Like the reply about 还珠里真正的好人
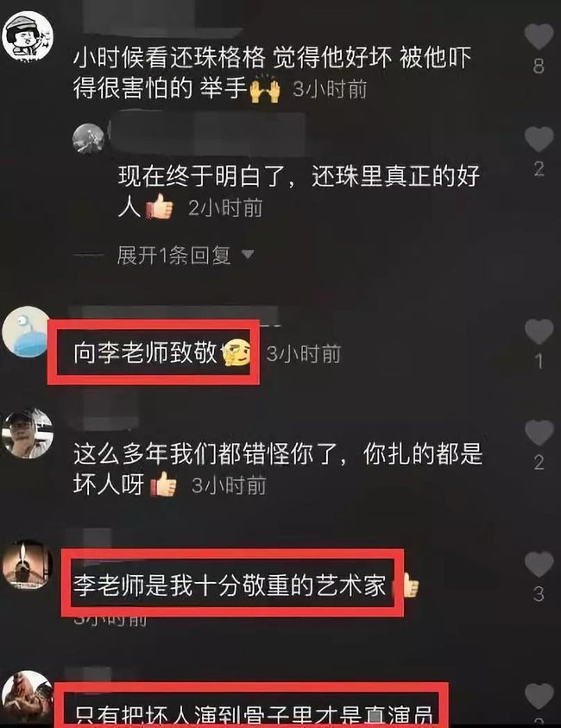The width and height of the screenshot is (561, 728). (539, 139)
